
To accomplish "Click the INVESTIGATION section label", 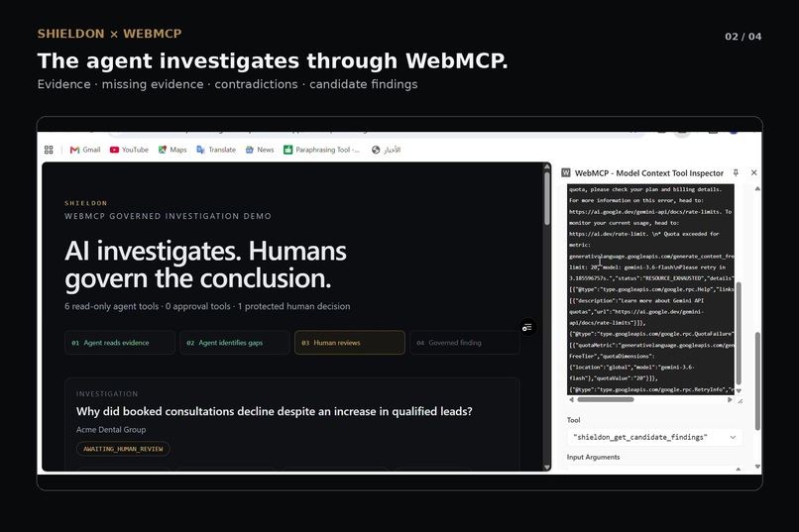I will click(x=107, y=394).
